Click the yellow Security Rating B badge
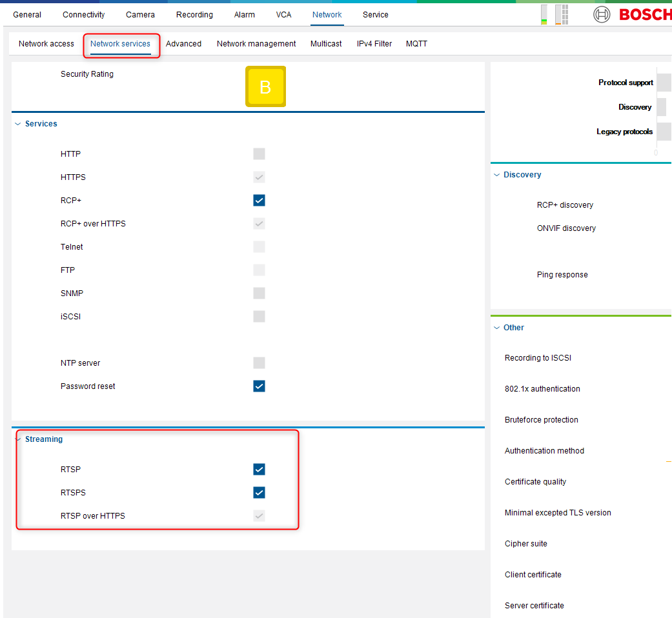Image resolution: width=672 pixels, height=618 pixels. [x=265, y=86]
